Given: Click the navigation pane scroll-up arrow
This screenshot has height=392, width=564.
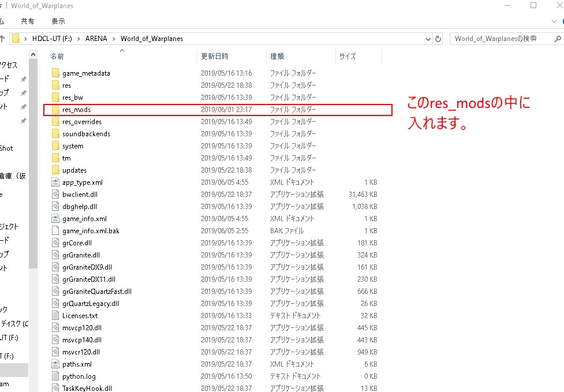Looking at the screenshot, I should (33, 54).
